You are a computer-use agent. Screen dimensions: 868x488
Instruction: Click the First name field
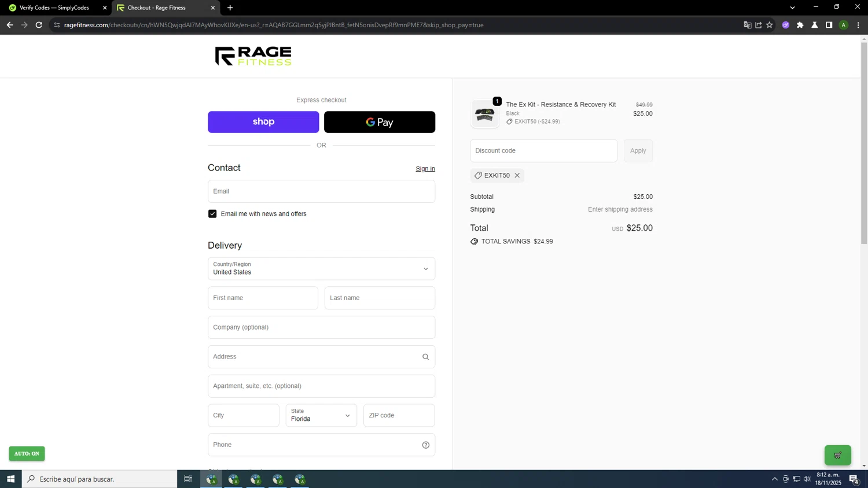pos(263,298)
